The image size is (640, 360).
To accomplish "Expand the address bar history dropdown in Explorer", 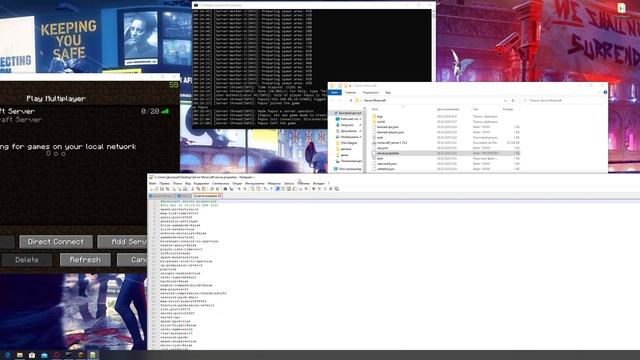I will click(x=505, y=100).
